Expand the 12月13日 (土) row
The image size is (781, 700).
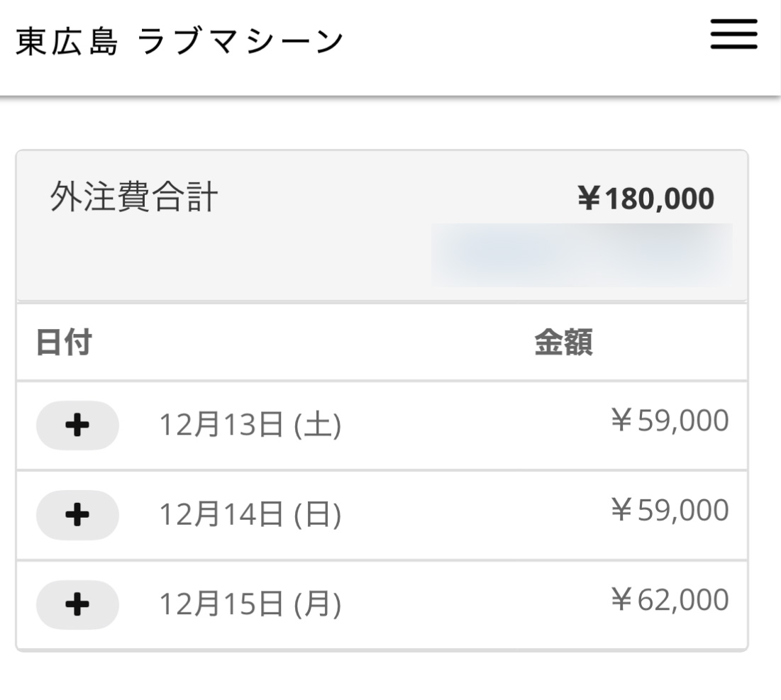coord(77,426)
